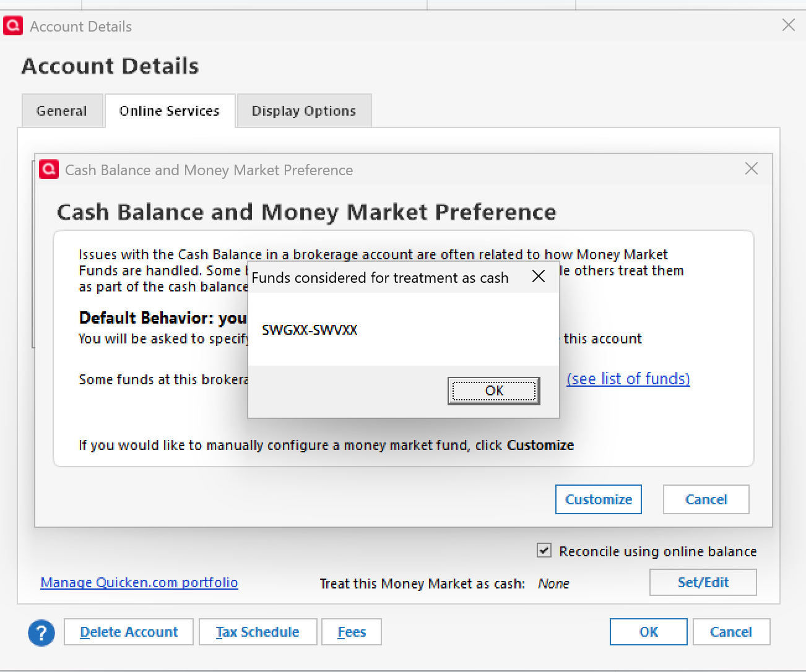Follow the Manage Quicken.com portfolio link
Image resolution: width=806 pixels, height=672 pixels.
[x=139, y=582]
